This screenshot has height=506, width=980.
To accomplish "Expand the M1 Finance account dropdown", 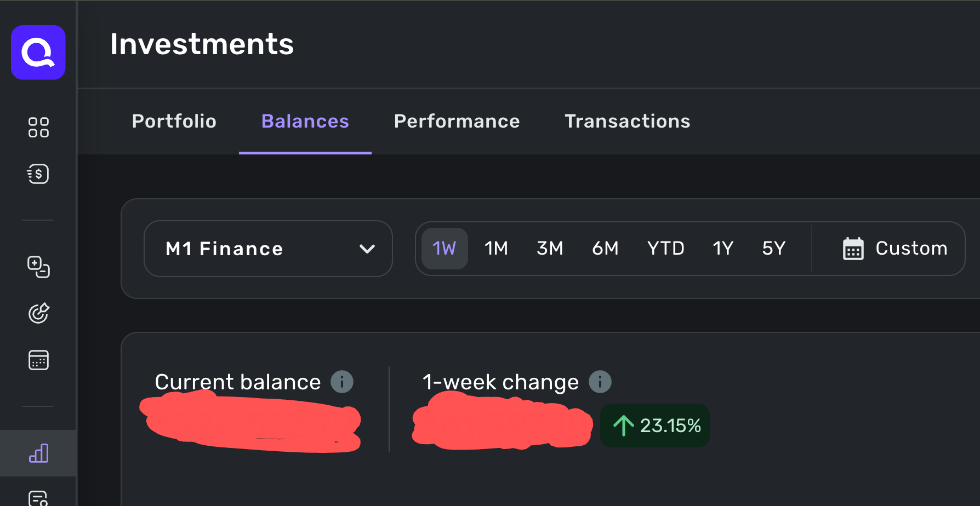I will tap(268, 249).
